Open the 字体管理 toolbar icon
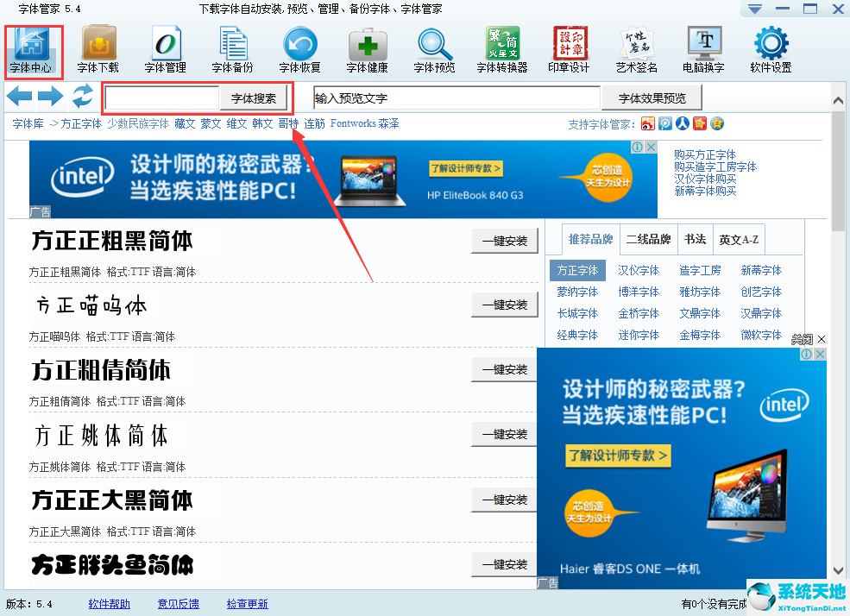Image resolution: width=850 pixels, height=616 pixels. pos(166,51)
